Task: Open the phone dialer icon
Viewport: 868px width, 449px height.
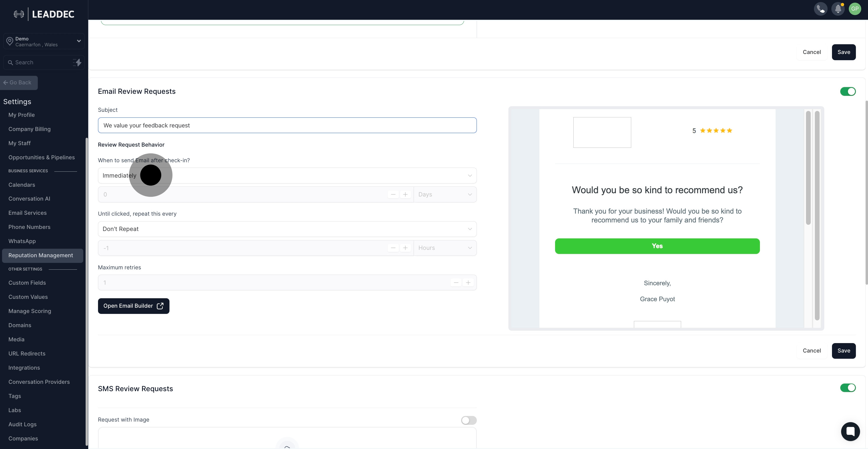Action: 820,9
